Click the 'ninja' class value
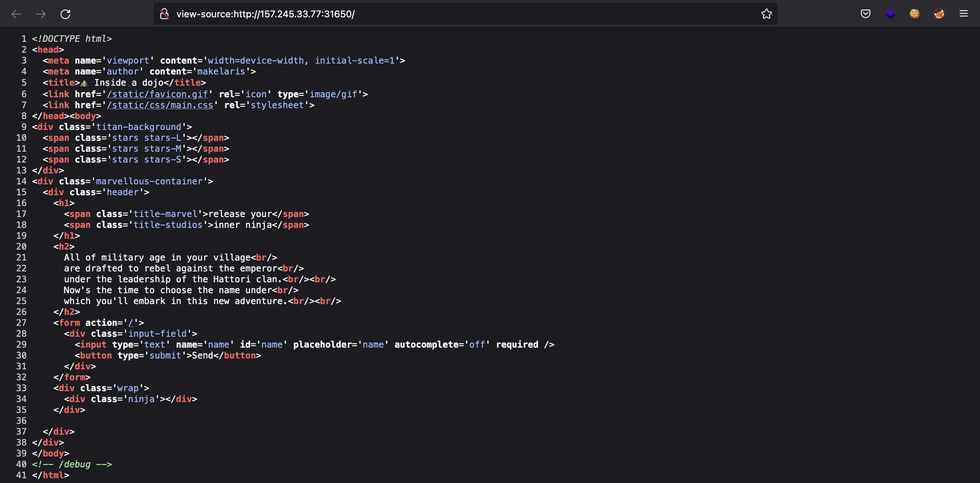Screen dimensions: 980x483 141,399
